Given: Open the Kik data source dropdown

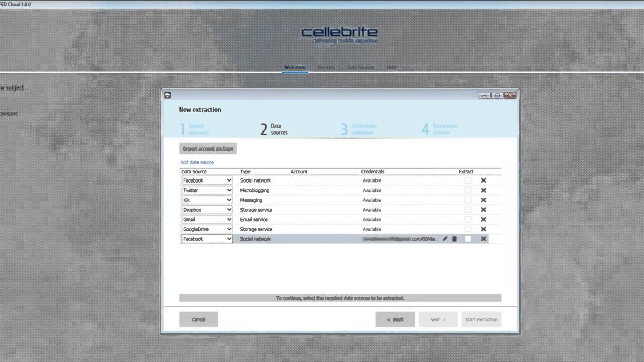Looking at the screenshot, I should tap(207, 200).
